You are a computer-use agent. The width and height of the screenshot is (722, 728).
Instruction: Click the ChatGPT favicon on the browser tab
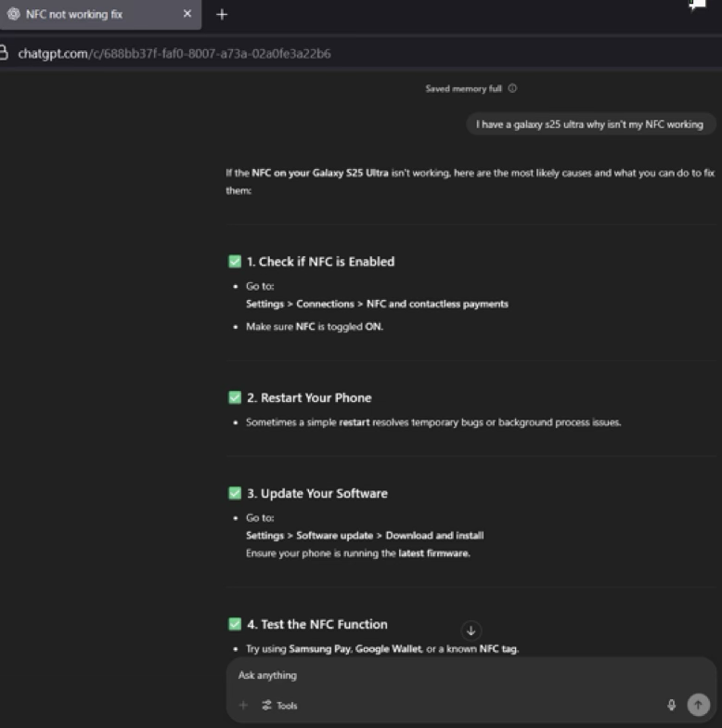point(13,15)
